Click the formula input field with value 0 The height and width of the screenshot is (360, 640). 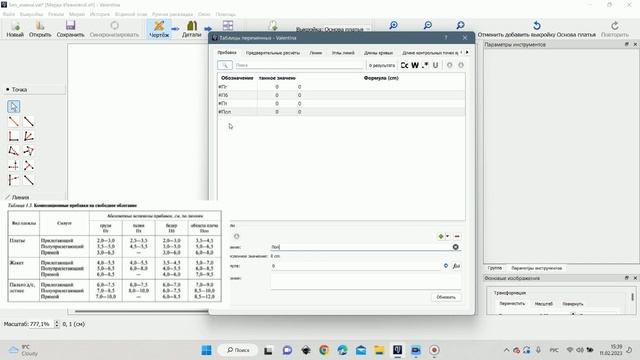(x=356, y=266)
